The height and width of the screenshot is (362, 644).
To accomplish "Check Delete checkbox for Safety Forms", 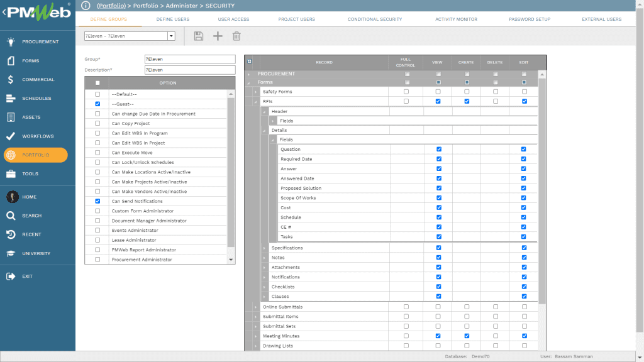I will [496, 92].
